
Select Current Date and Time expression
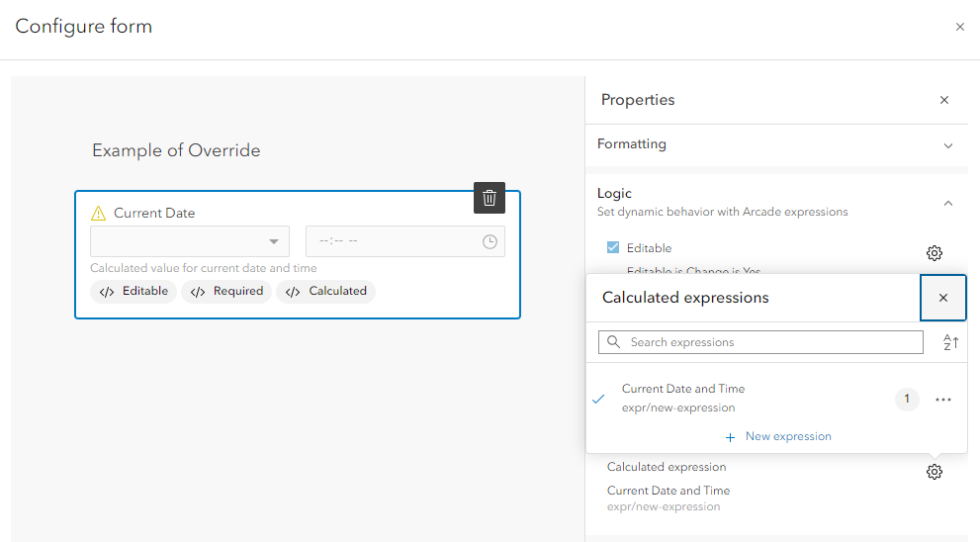[x=682, y=398]
